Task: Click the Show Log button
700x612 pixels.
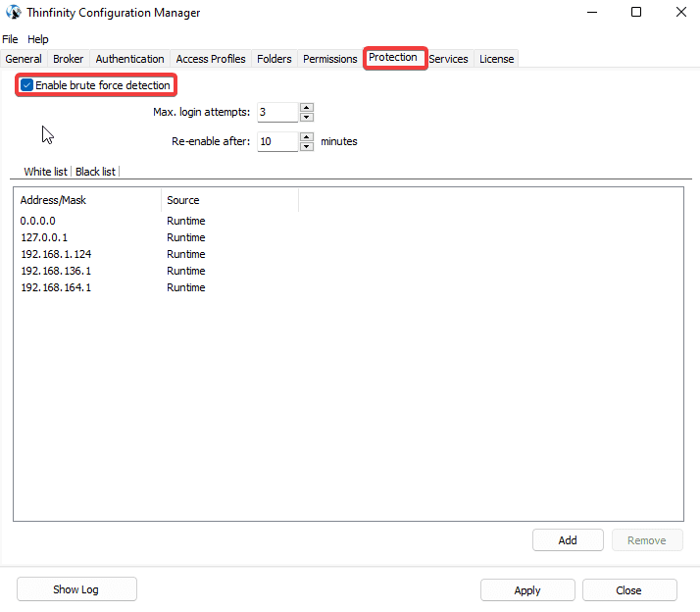Action: 76,589
